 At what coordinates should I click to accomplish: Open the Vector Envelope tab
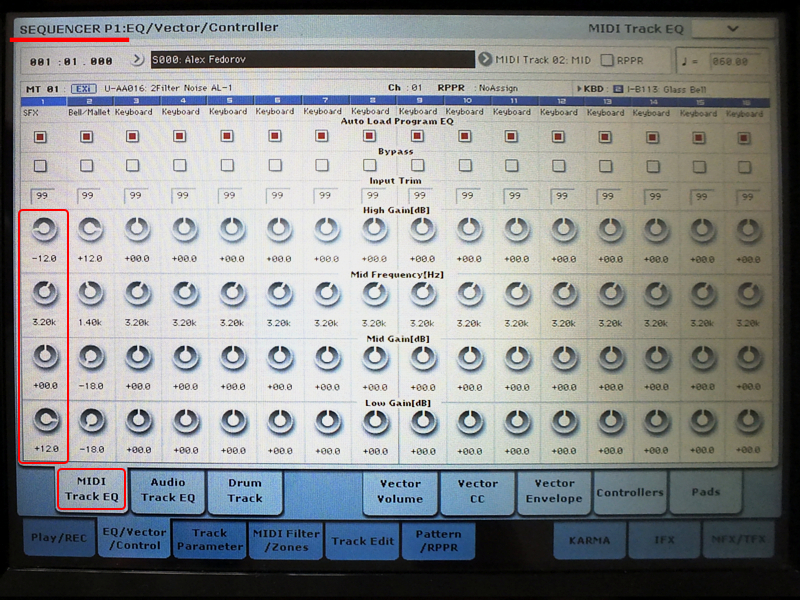554,491
